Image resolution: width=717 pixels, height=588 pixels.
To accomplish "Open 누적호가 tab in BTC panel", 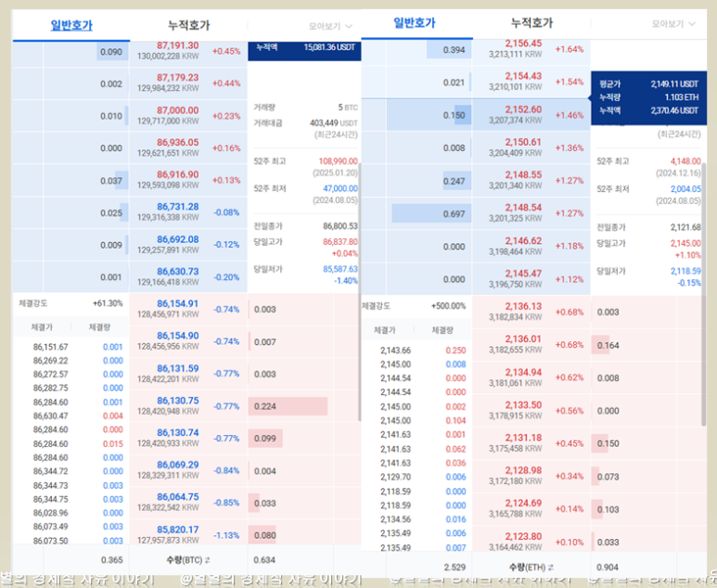I will tap(189, 25).
